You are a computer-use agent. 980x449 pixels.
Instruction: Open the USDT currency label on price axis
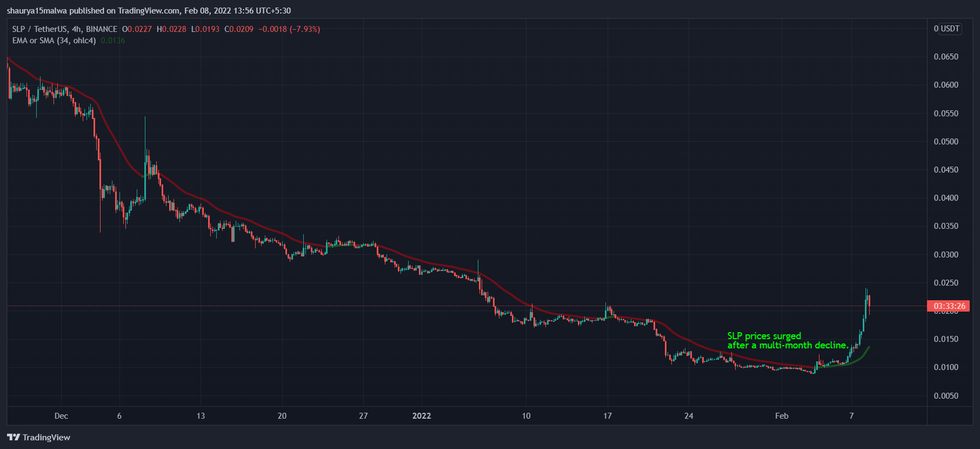(947, 29)
